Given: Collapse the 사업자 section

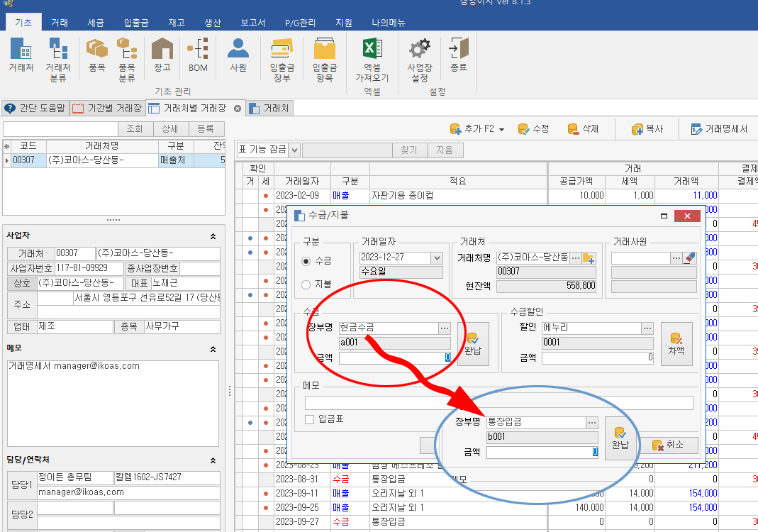Looking at the screenshot, I should tap(213, 236).
